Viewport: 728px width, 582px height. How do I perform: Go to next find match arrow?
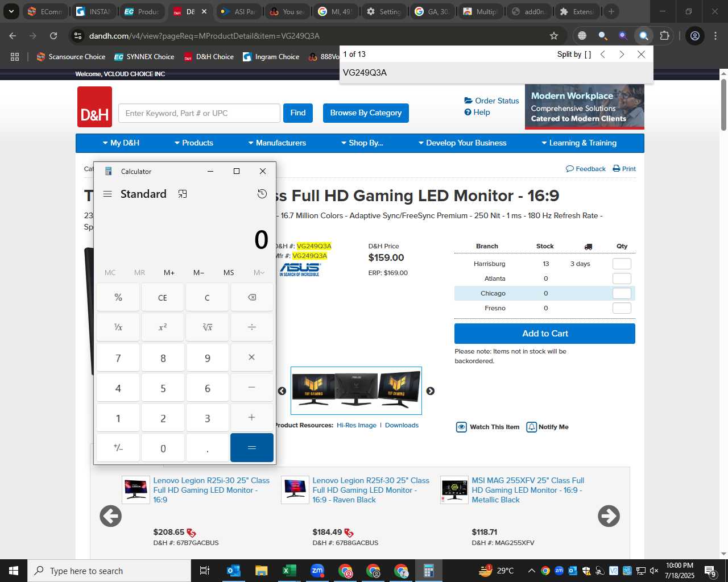(622, 54)
